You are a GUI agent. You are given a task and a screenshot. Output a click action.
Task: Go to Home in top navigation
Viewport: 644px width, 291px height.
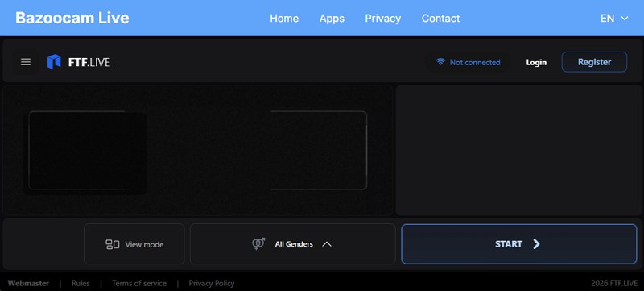point(284,19)
